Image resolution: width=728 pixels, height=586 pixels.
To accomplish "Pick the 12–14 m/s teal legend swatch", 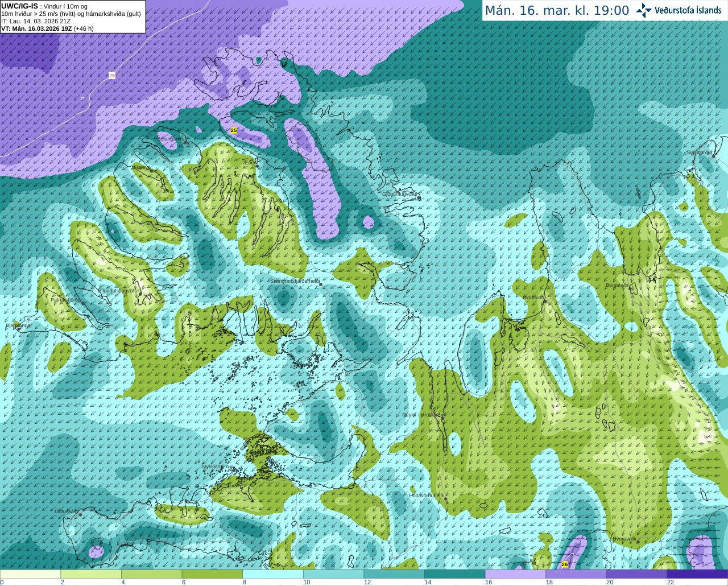I will [x=394, y=574].
